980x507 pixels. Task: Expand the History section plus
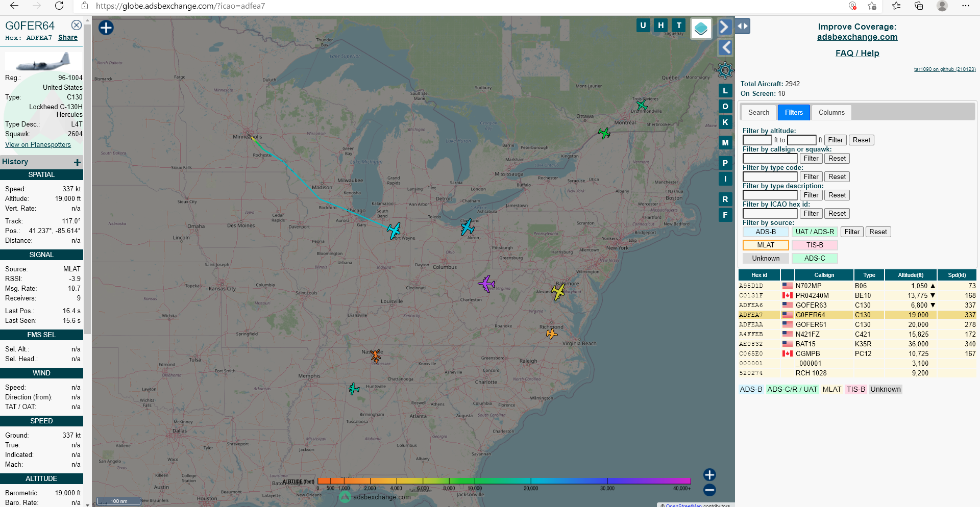pos(78,162)
